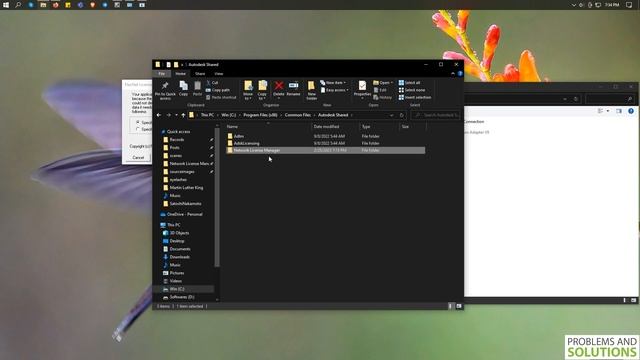
Task: Open Downloads in the navigation pane
Action: tap(180, 257)
